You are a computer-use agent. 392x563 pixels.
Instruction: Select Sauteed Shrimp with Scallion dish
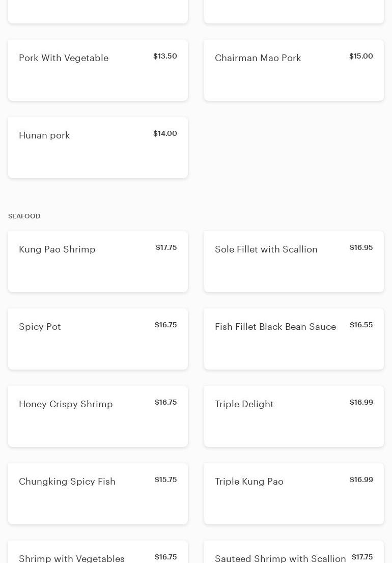click(x=280, y=558)
